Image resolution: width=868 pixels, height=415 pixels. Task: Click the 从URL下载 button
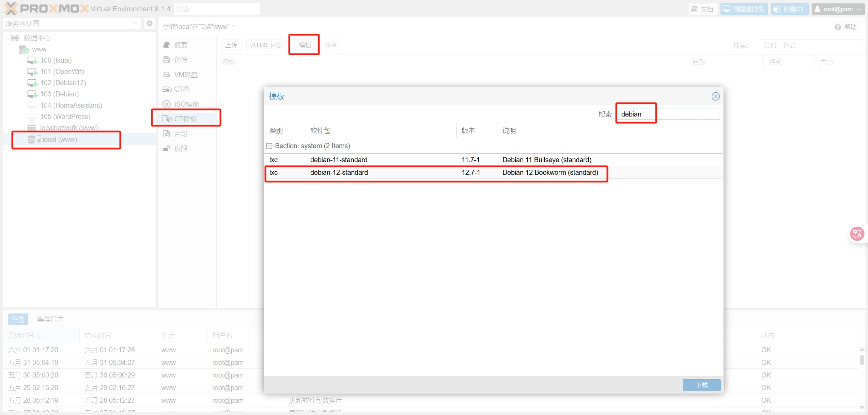[266, 45]
